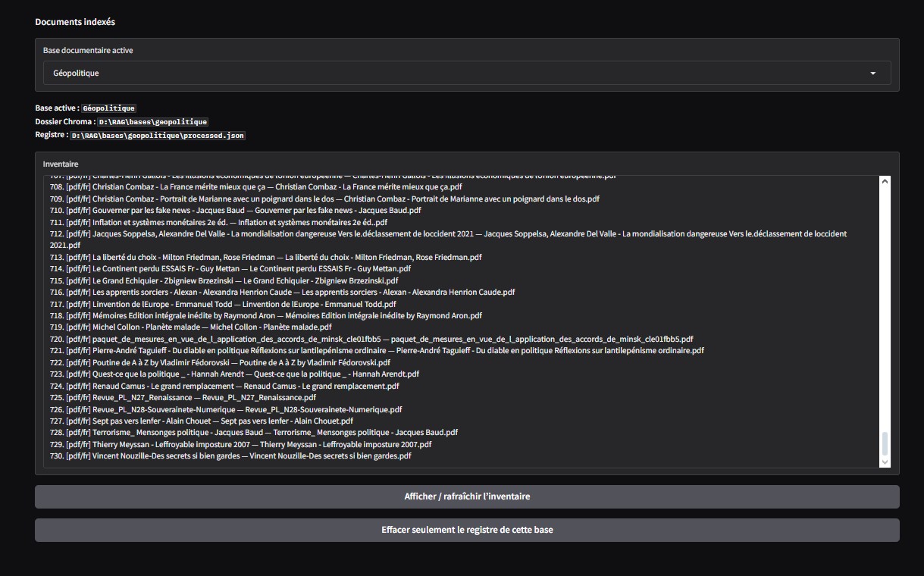Click entry 729 Leffroyable imposture 2007

tap(240, 445)
